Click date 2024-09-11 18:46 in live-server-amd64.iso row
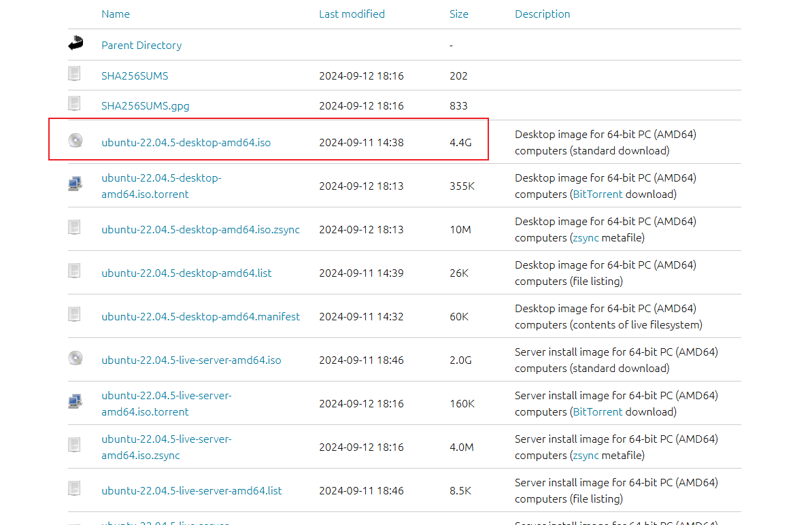 click(x=361, y=360)
